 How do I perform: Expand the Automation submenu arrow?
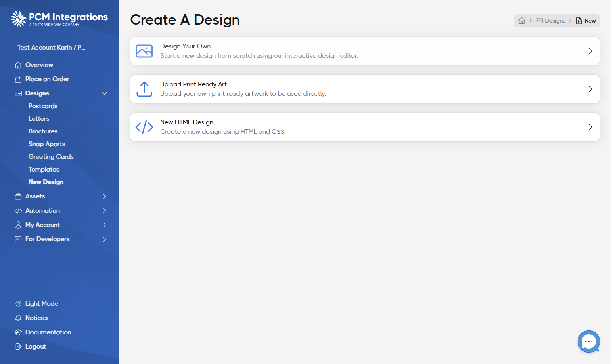pyautogui.click(x=105, y=211)
